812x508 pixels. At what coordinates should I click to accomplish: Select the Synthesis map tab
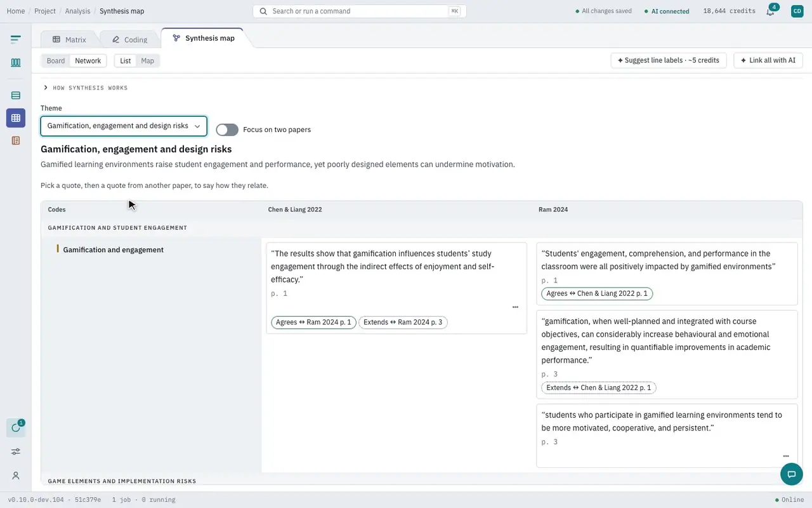tap(204, 38)
